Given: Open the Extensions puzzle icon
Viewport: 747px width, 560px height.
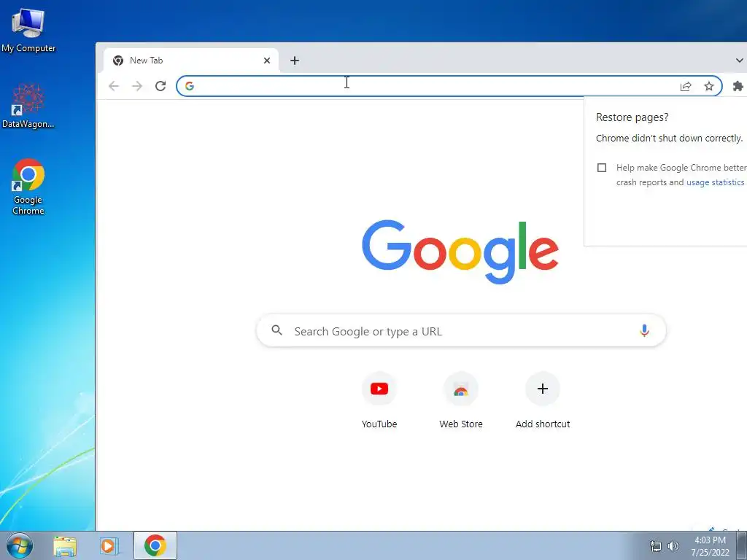Looking at the screenshot, I should [x=738, y=86].
